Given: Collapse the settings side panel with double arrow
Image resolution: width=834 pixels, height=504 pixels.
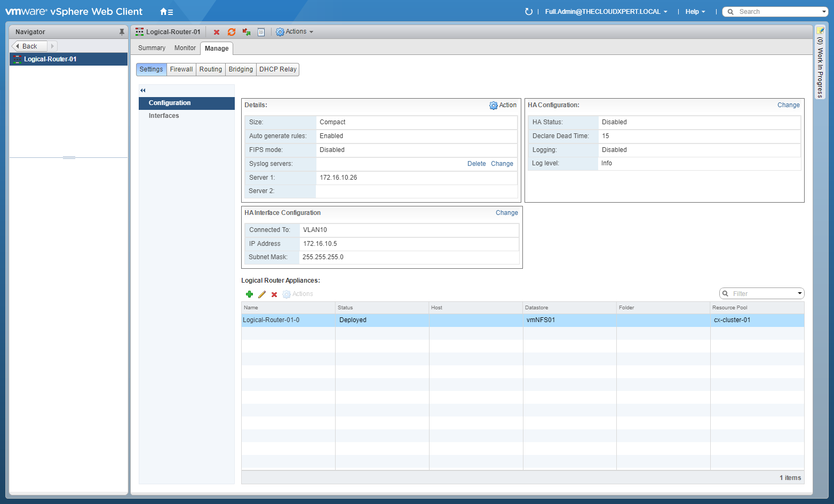Looking at the screenshot, I should [x=143, y=90].
